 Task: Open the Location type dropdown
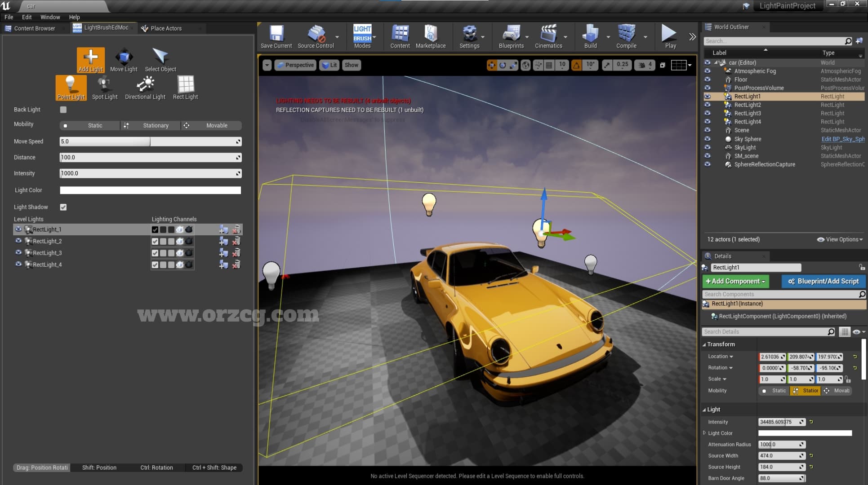click(x=721, y=357)
